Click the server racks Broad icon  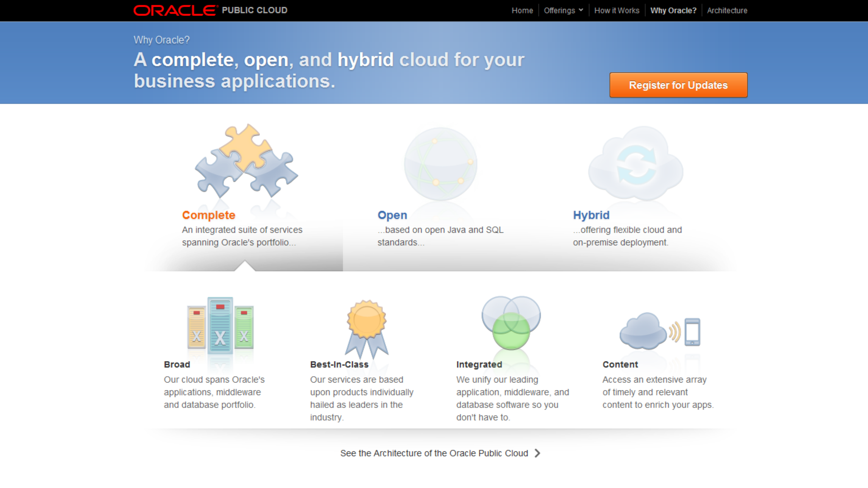[220, 326]
